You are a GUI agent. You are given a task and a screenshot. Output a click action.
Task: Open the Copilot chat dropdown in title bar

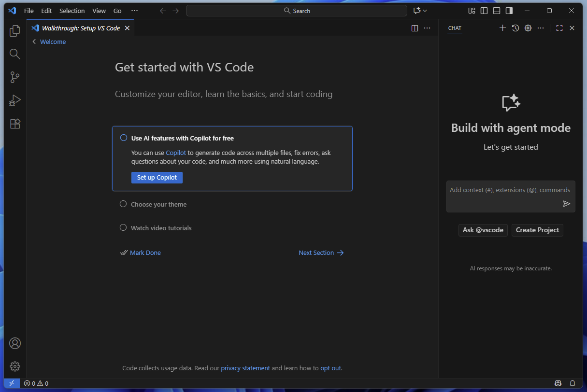[420, 11]
